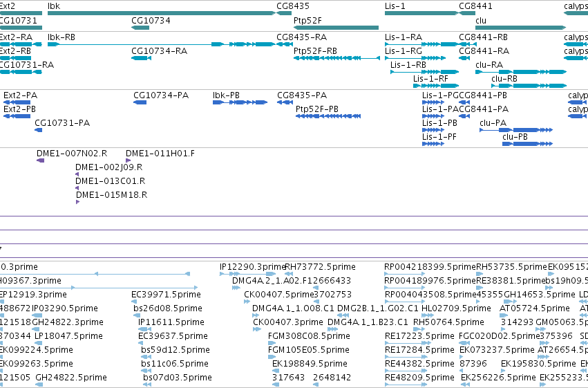Click the CG8441 gene label
588x388 pixels.
[x=475, y=6]
